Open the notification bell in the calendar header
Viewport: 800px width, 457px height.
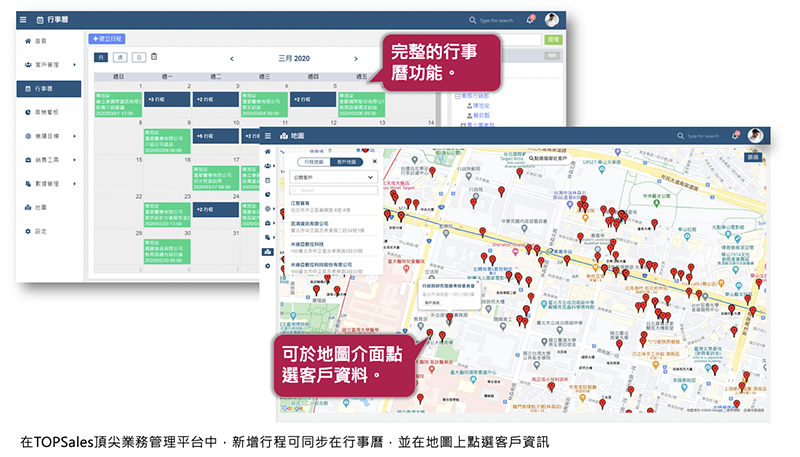pyautogui.click(x=530, y=19)
